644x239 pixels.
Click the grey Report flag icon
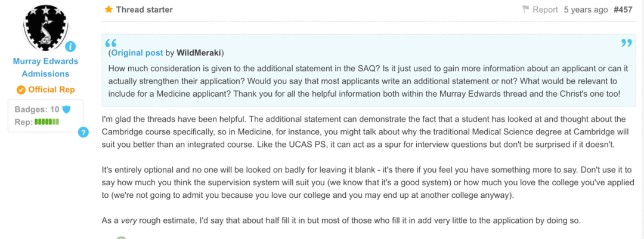click(x=526, y=10)
